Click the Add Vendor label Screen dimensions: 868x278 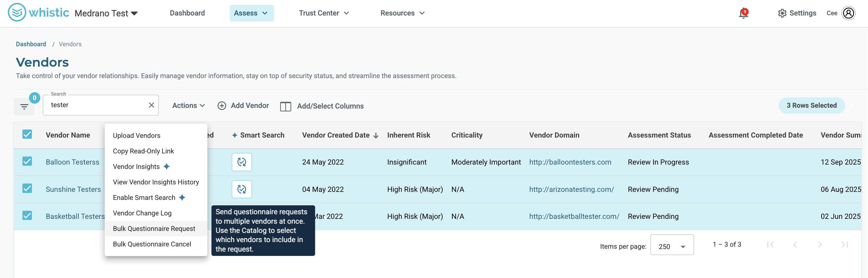(x=250, y=105)
